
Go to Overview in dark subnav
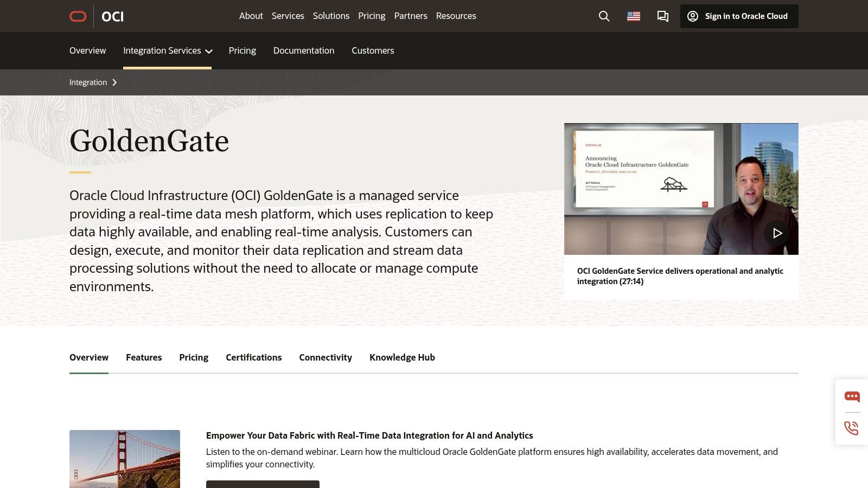click(x=87, y=50)
